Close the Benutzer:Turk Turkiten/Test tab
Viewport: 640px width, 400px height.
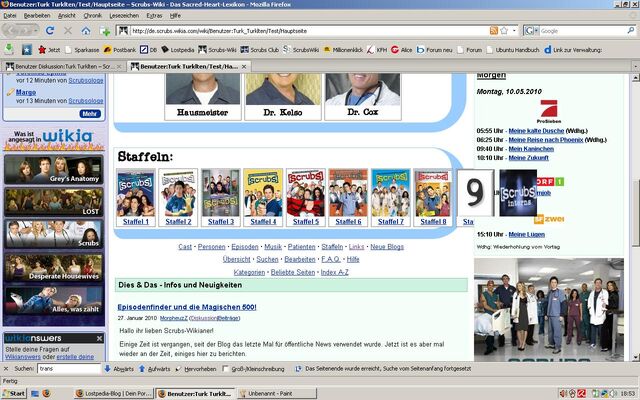point(244,66)
